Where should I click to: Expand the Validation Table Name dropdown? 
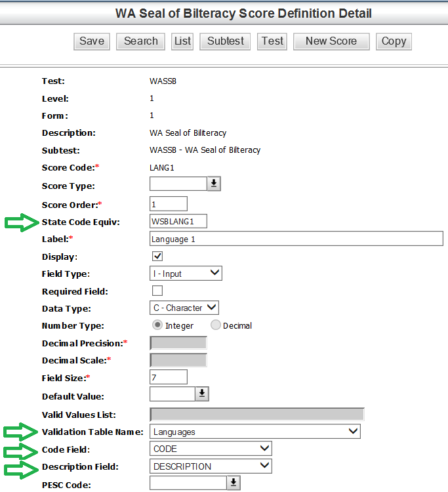click(x=255, y=432)
